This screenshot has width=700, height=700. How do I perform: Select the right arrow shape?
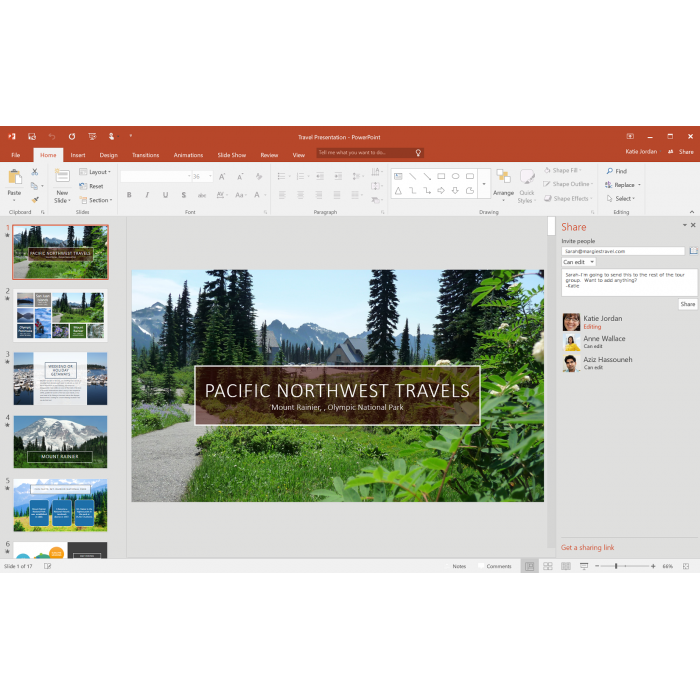(x=441, y=191)
